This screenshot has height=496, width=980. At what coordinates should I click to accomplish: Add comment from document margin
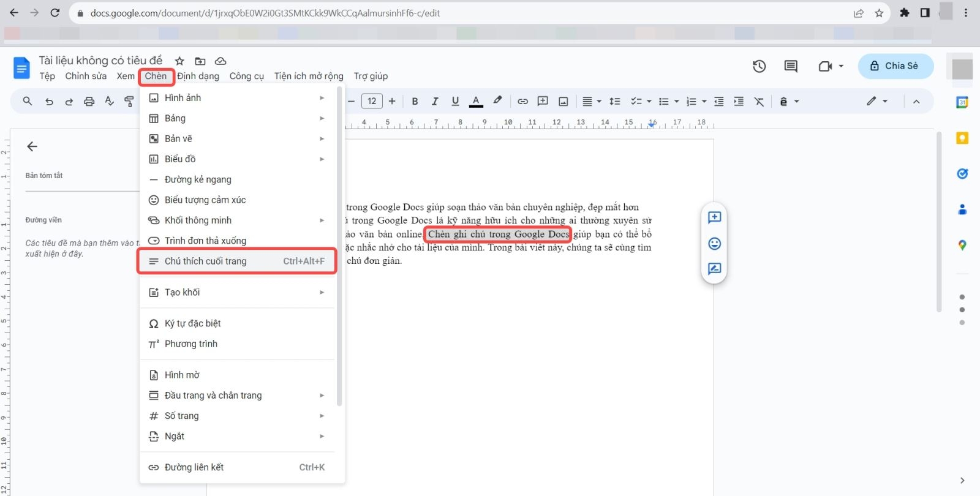(714, 217)
